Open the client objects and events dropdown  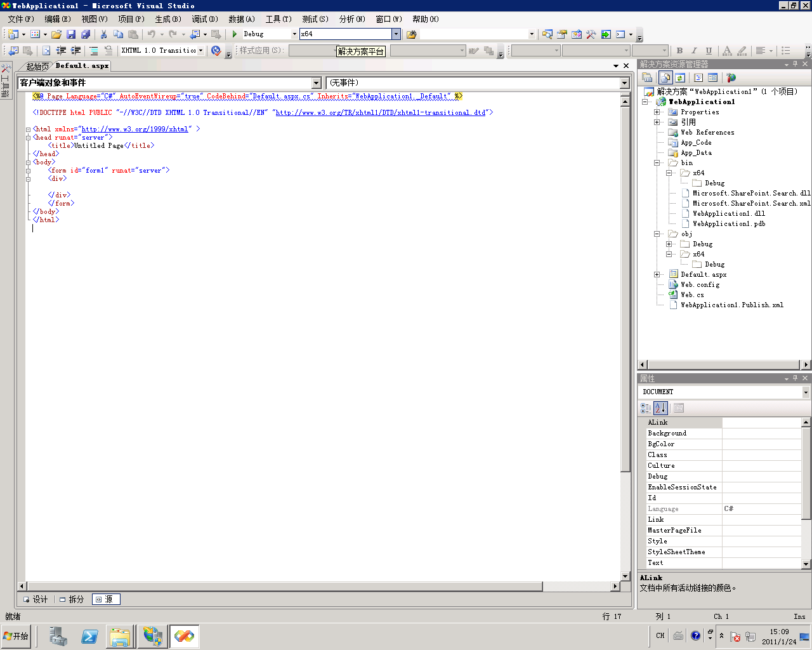(x=317, y=83)
